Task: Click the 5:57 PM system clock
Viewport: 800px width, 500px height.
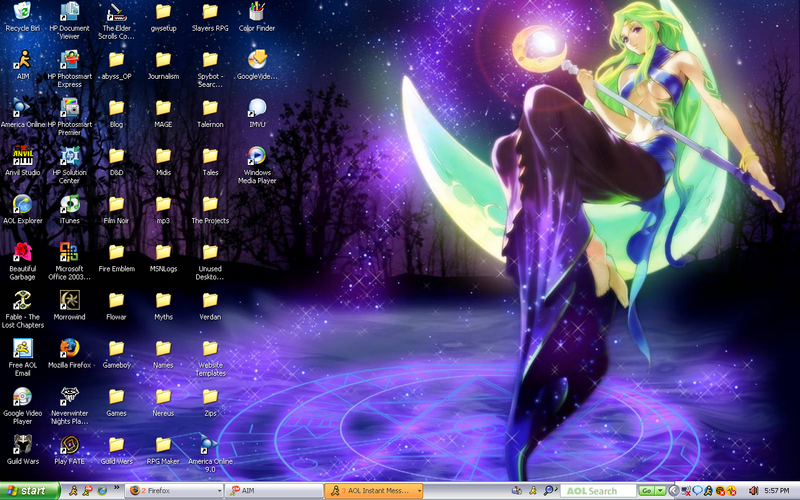Action: pyautogui.click(x=777, y=491)
